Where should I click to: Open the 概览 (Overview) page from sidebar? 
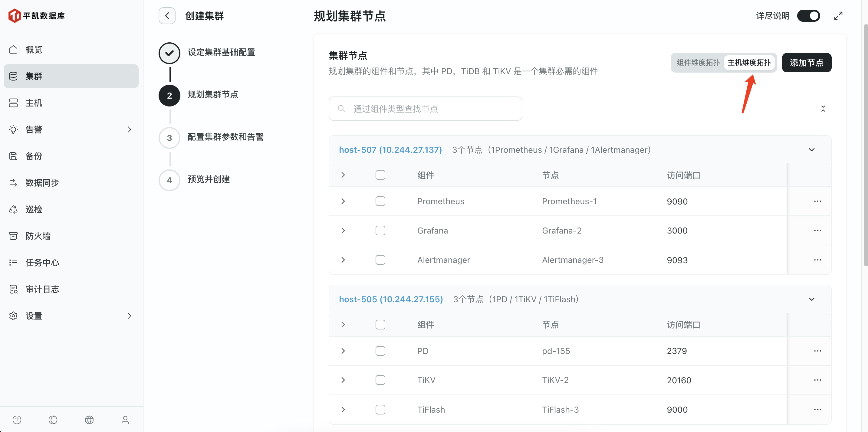[33, 50]
